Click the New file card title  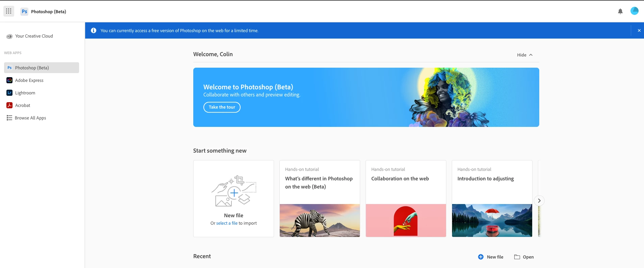click(x=233, y=216)
